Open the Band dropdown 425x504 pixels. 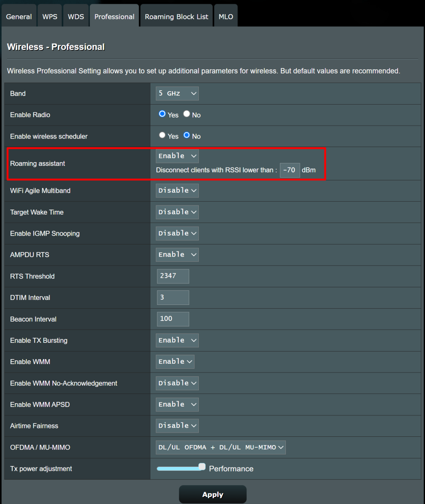pos(177,94)
